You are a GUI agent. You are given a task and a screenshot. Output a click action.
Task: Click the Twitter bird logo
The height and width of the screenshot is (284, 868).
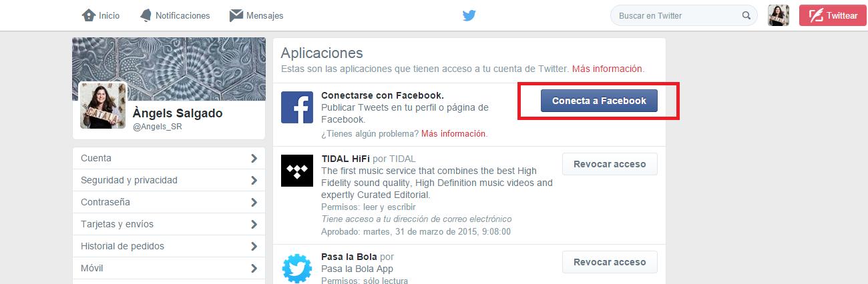[x=469, y=15]
